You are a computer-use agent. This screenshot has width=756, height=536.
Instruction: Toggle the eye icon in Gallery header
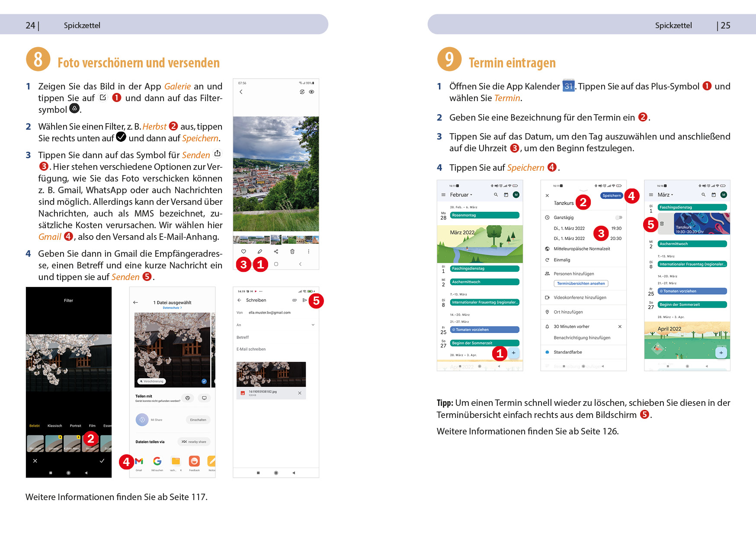tap(311, 92)
